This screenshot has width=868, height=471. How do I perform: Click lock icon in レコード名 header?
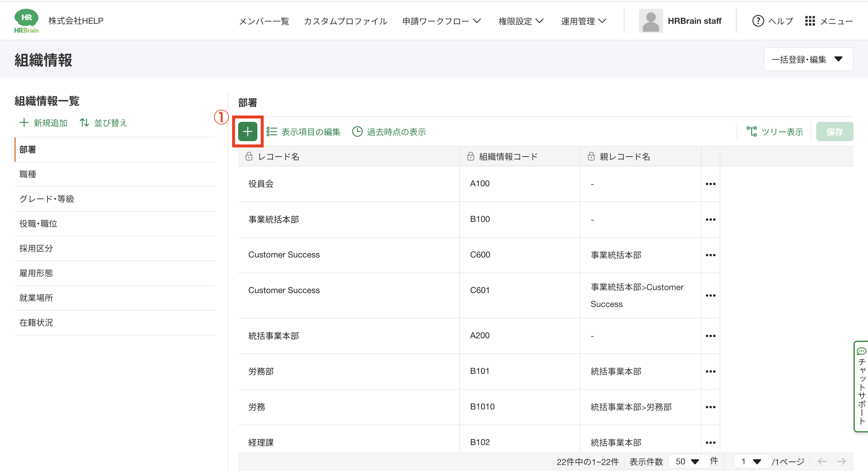coord(249,156)
